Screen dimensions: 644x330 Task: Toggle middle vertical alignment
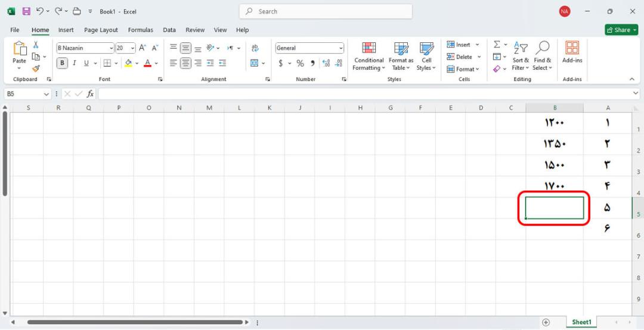185,48
